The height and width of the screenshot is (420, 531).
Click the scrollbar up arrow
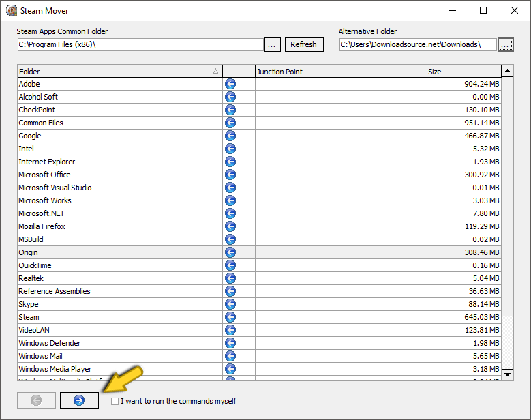(x=507, y=71)
